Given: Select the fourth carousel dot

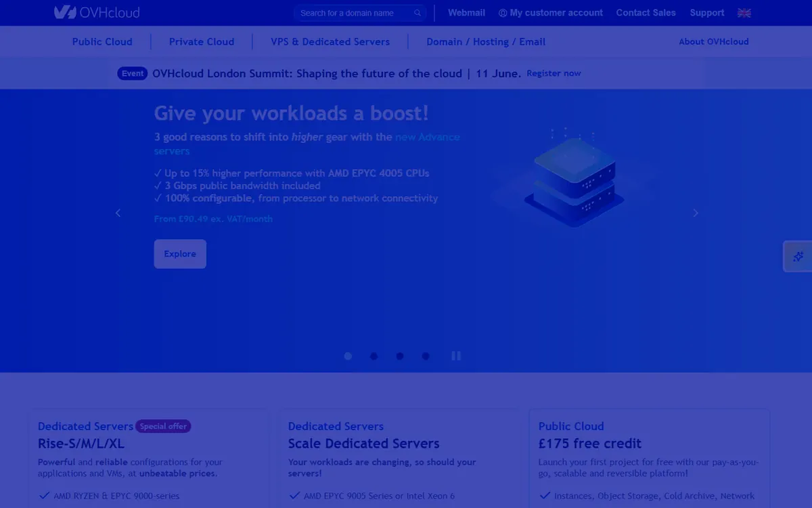Looking at the screenshot, I should pyautogui.click(x=425, y=356).
